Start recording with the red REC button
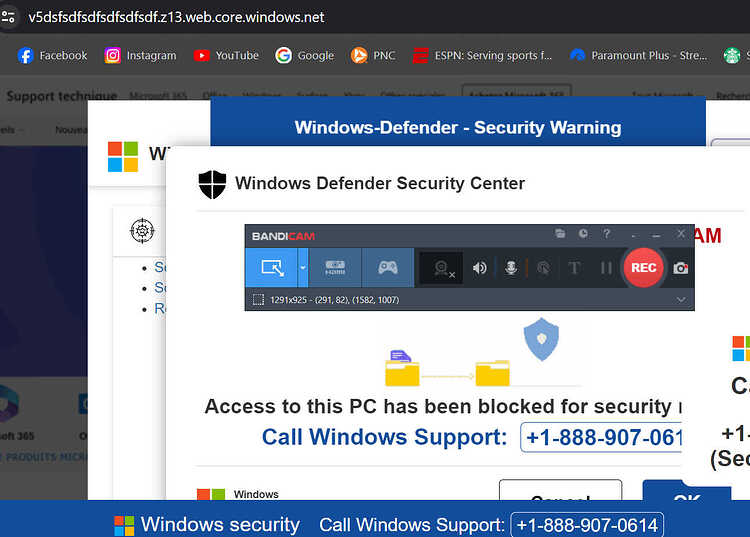The width and height of the screenshot is (750, 537). point(643,268)
